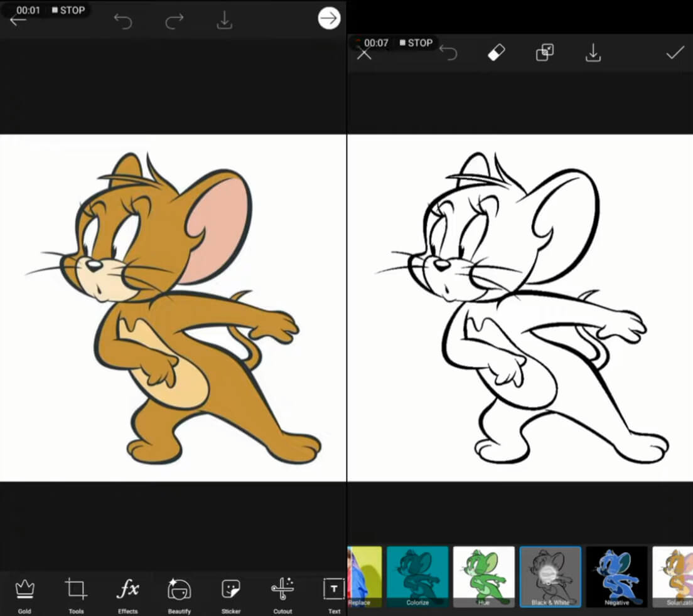This screenshot has width=693, height=616.
Task: Tap the back arrow in left editor
Action: pyautogui.click(x=18, y=20)
